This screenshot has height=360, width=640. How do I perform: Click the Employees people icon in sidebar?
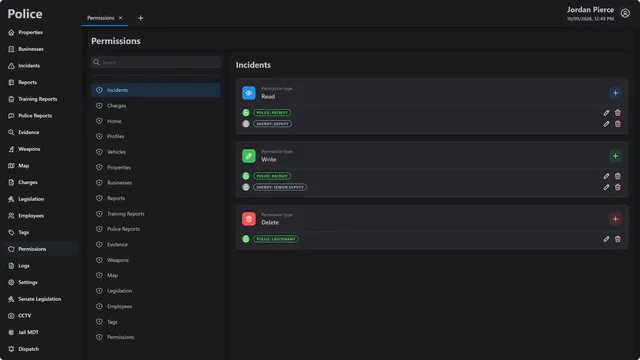click(x=11, y=216)
